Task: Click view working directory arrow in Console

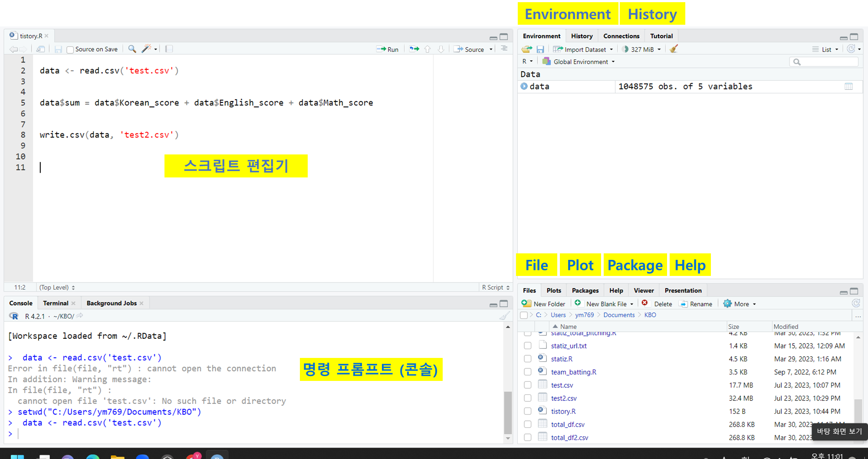Action: [80, 316]
